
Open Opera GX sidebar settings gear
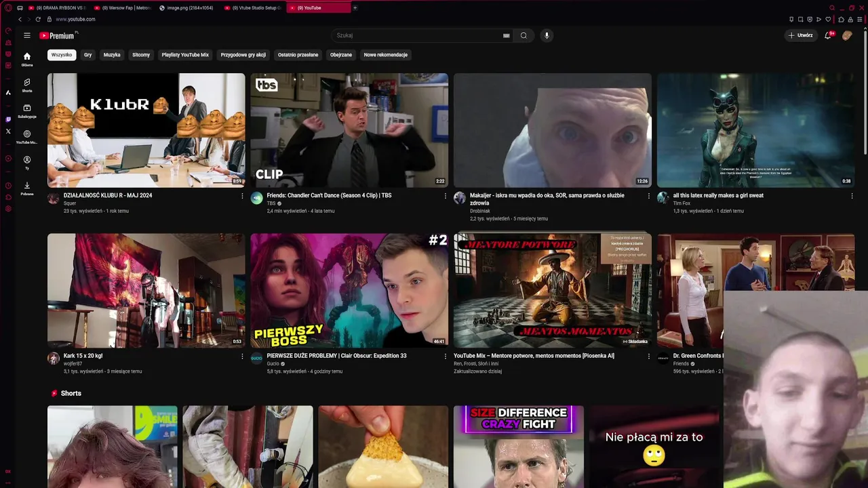pyautogui.click(x=8, y=209)
